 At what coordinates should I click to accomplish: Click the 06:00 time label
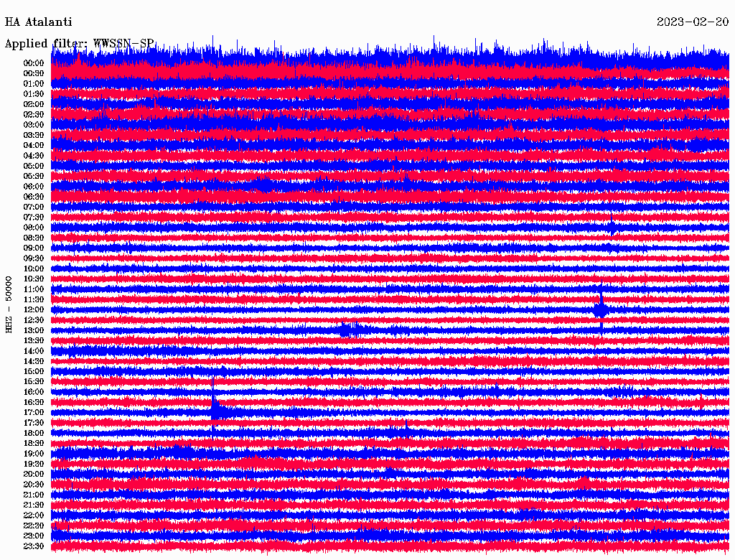click(x=34, y=186)
